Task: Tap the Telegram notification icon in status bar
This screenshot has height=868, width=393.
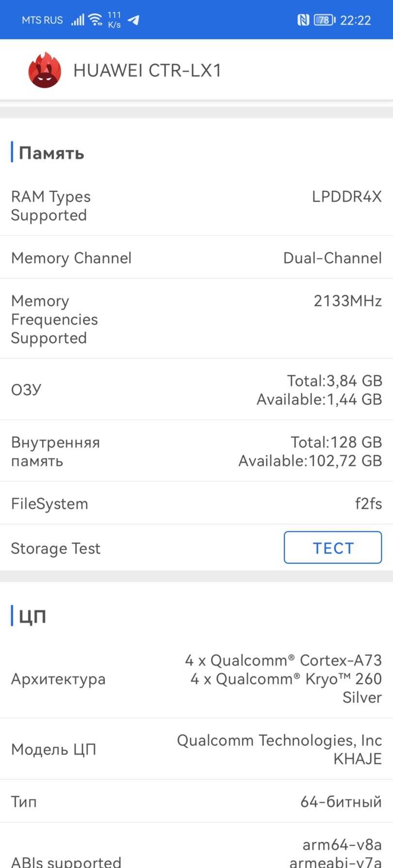Action: click(133, 20)
